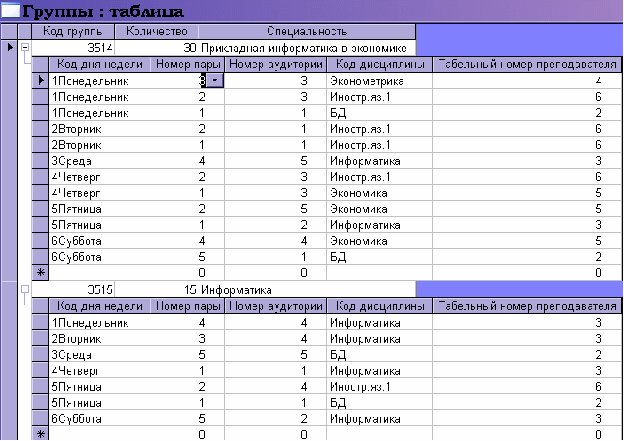Select the 4Четверг cell in group 3515 subtable
The width and height of the screenshot is (624, 441).
pos(99,371)
